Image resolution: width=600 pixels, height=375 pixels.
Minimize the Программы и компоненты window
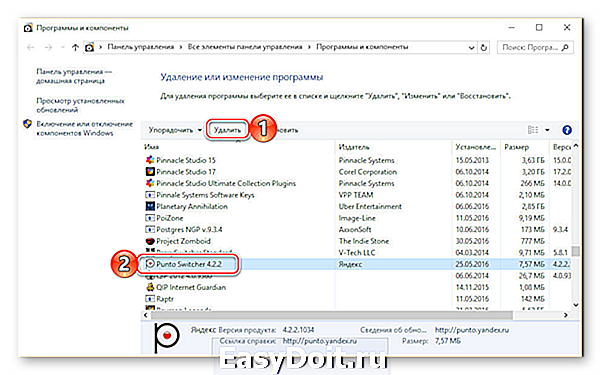tap(511, 28)
